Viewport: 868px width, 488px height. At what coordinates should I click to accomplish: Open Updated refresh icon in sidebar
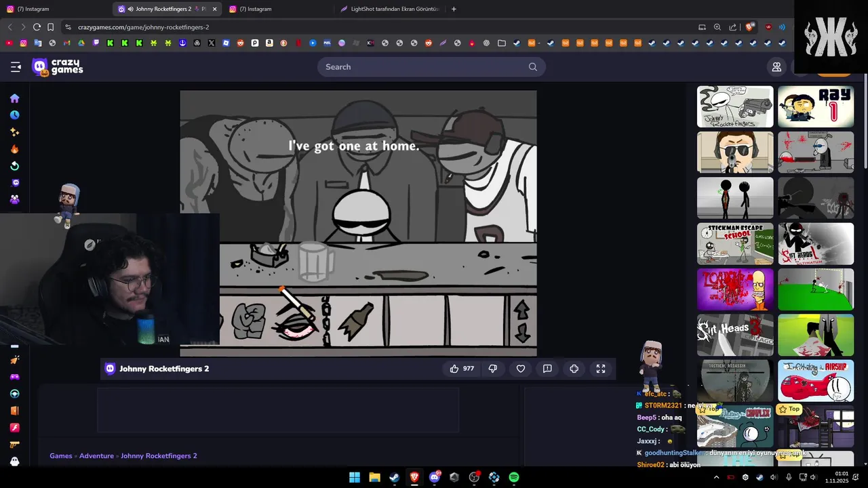click(x=14, y=166)
